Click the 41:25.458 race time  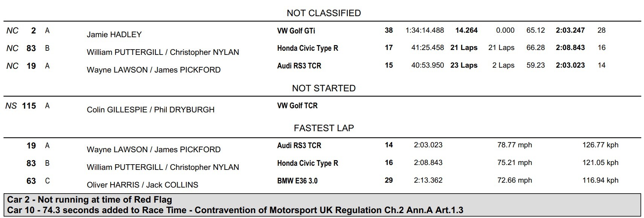click(428, 48)
